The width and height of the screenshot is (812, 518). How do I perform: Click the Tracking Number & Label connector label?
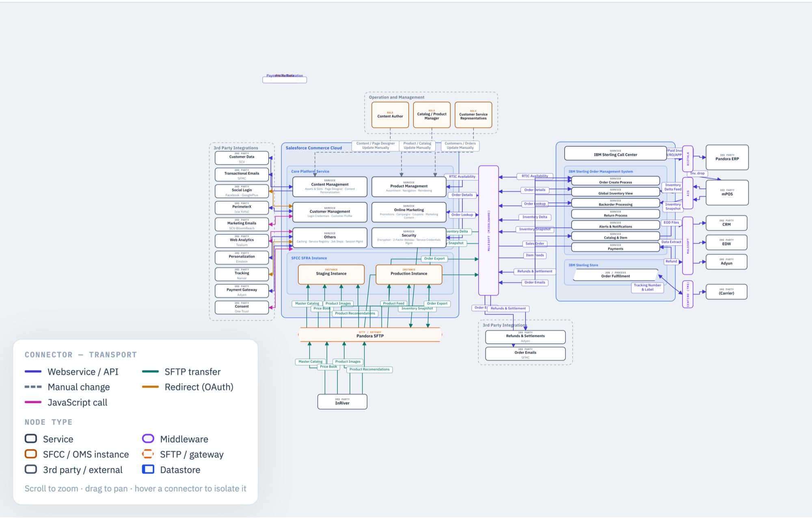click(648, 288)
